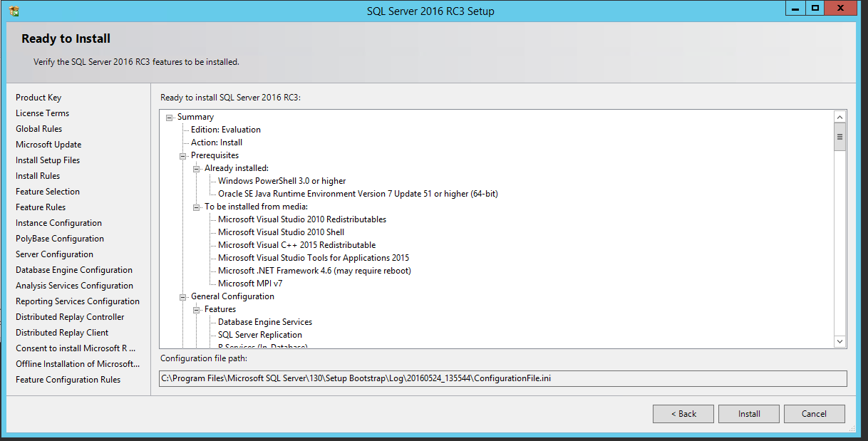Screen dimensions: 868x441
Task: Click Global Rules in the steps list
Action: tap(39, 129)
